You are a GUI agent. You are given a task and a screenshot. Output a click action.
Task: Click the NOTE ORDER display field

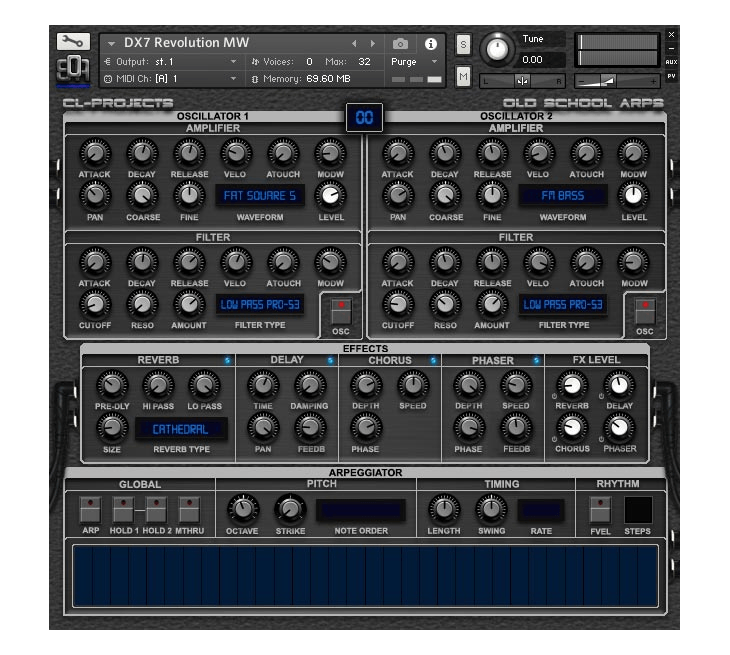pos(361,510)
